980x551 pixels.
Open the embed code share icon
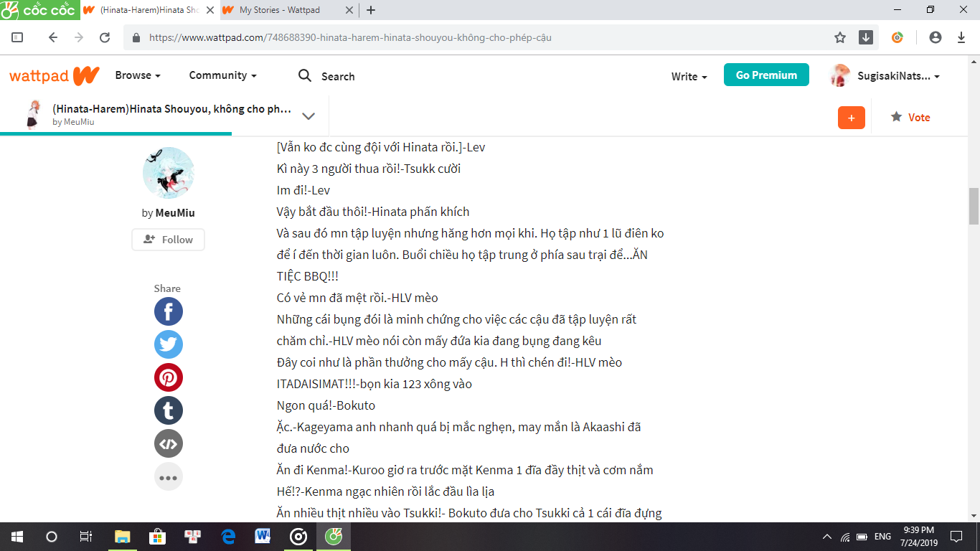pyautogui.click(x=169, y=443)
